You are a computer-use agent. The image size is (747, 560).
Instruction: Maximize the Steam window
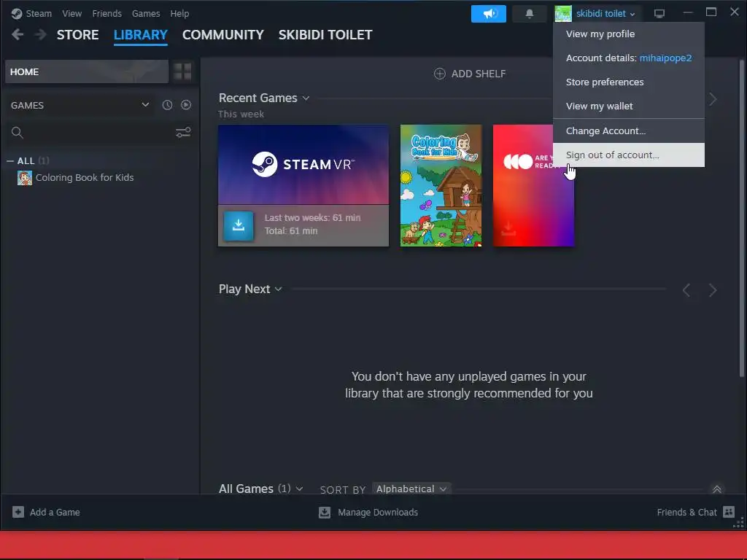pyautogui.click(x=711, y=12)
